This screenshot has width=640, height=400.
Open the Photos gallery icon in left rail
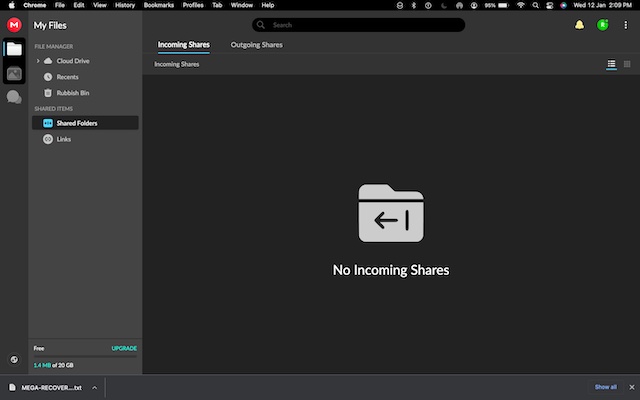tap(14, 73)
